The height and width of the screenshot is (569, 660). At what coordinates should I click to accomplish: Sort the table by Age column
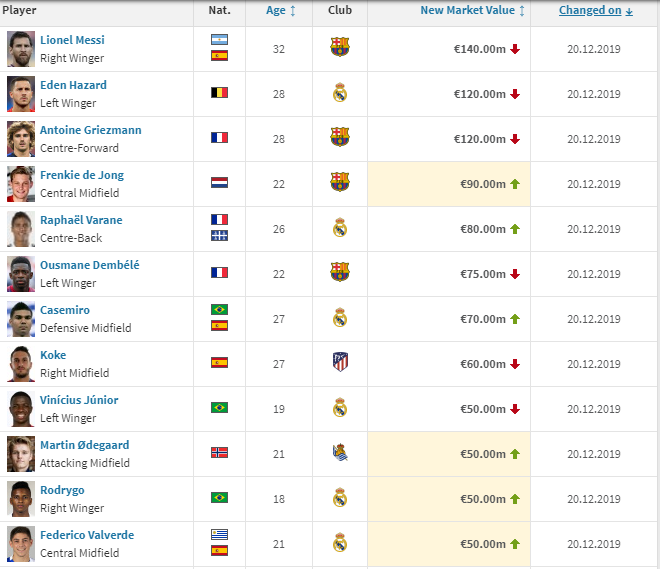pos(280,10)
